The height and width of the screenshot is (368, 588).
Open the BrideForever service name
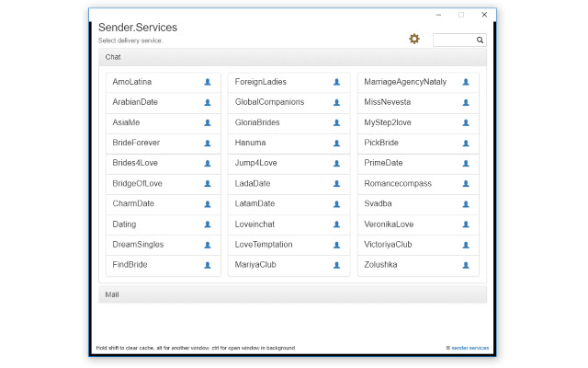point(136,143)
